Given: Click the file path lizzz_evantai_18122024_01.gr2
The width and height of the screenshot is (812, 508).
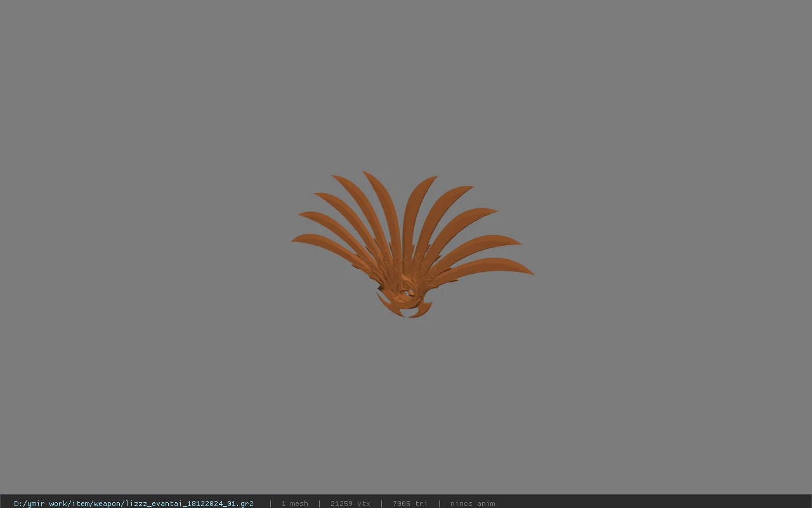Looking at the screenshot, I should click(x=134, y=504).
